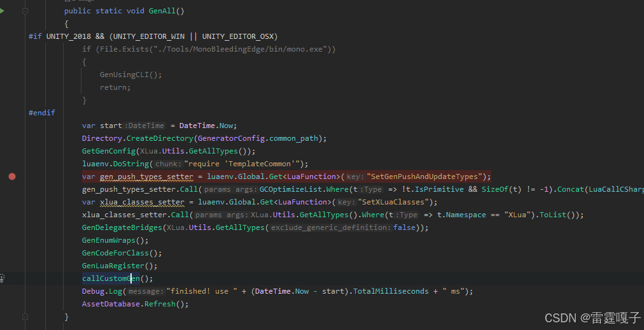Click the Debug.Log call
Screen dimensions: 644x330
(x=101, y=291)
